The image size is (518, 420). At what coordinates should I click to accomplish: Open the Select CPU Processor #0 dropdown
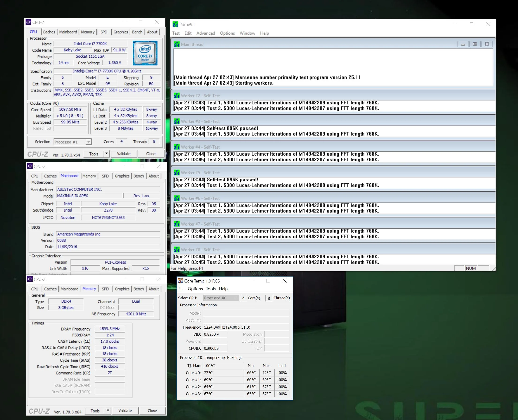coord(221,298)
